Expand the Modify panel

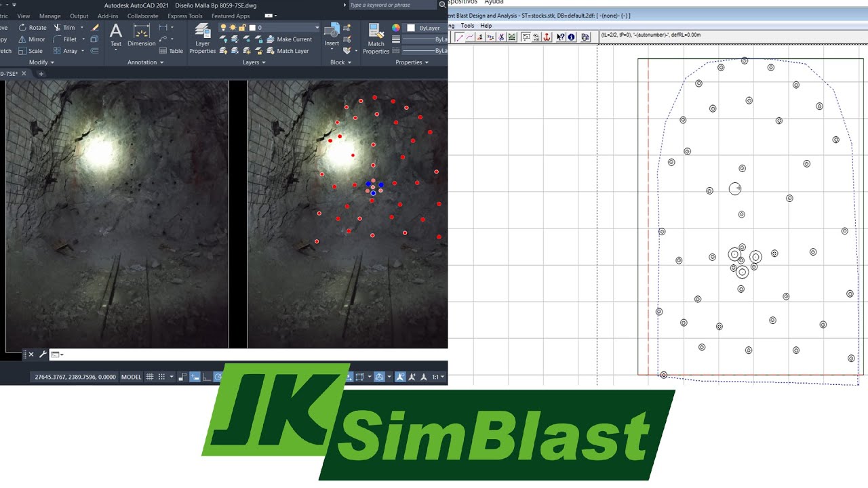(42, 62)
